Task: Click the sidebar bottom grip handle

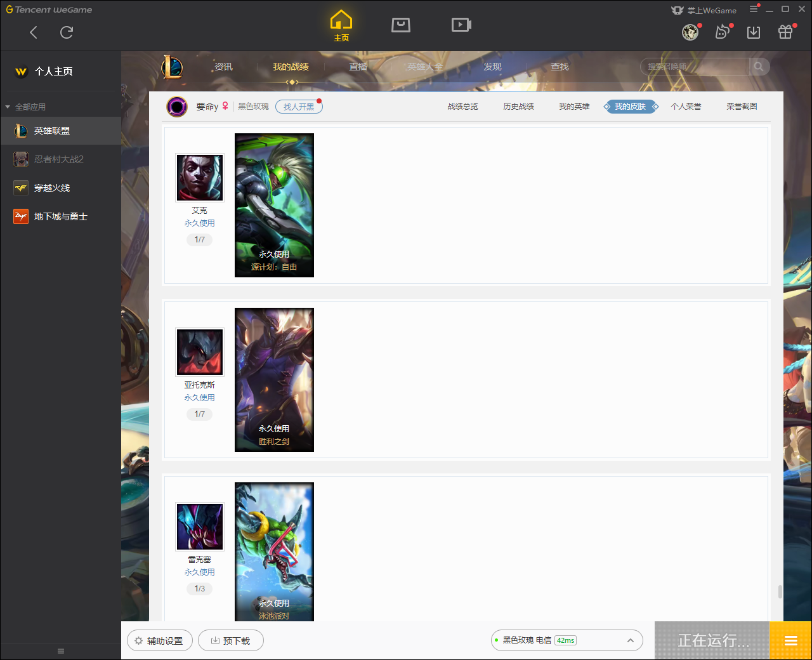Action: tap(61, 651)
